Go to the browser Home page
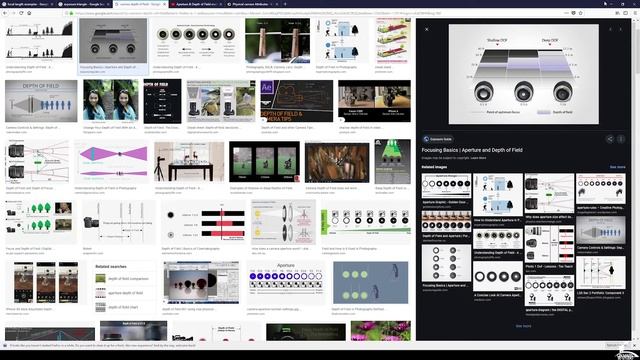This screenshot has height=360, width=640. 29,13
